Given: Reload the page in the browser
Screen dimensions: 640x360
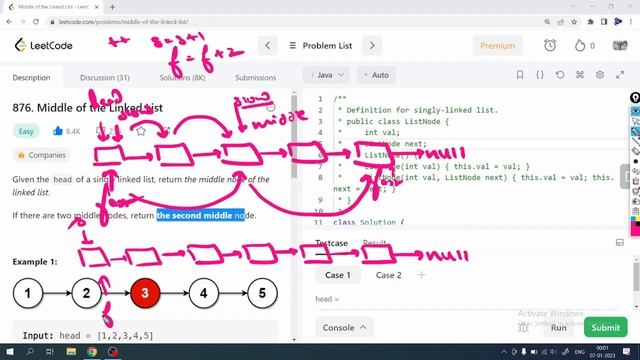Looking at the screenshot, I should point(36,22).
